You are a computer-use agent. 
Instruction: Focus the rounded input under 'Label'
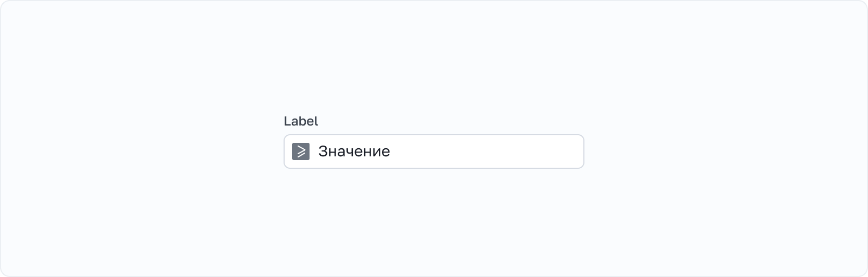[433, 151]
